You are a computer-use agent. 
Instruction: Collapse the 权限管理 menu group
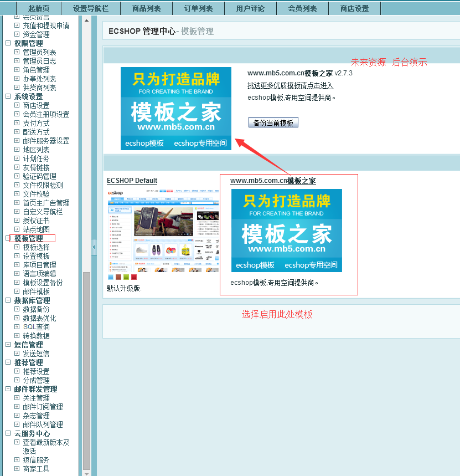click(x=8, y=43)
